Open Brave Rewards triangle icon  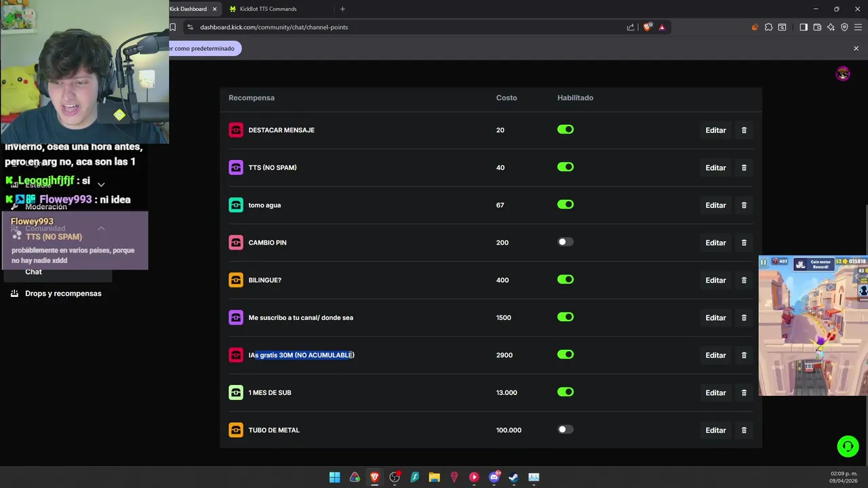[661, 27]
